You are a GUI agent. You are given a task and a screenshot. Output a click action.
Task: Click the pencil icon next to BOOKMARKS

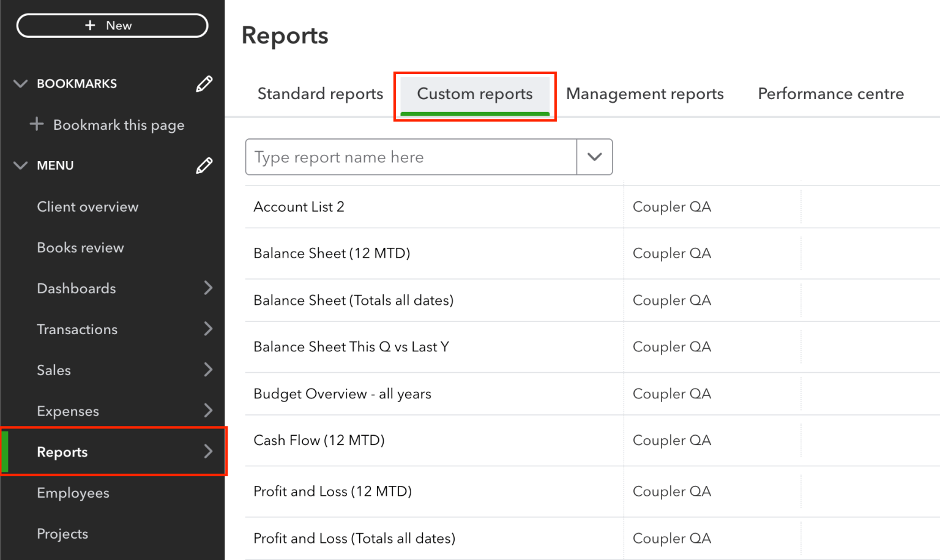204,83
